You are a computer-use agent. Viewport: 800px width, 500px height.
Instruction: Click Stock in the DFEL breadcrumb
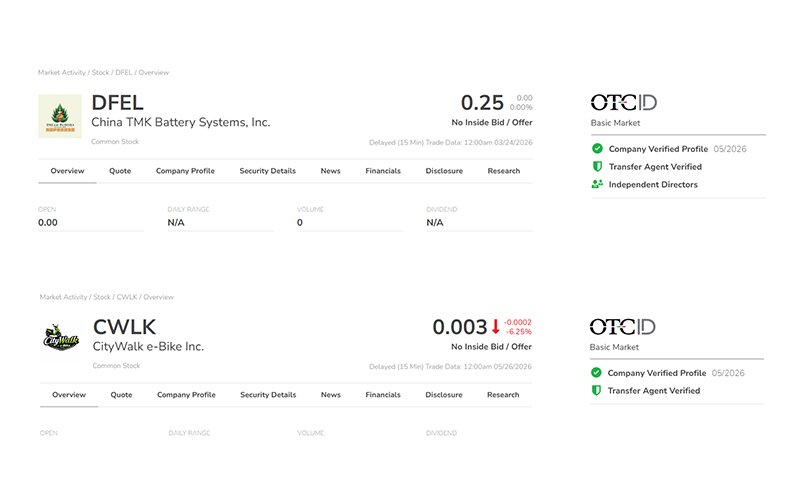(x=101, y=72)
